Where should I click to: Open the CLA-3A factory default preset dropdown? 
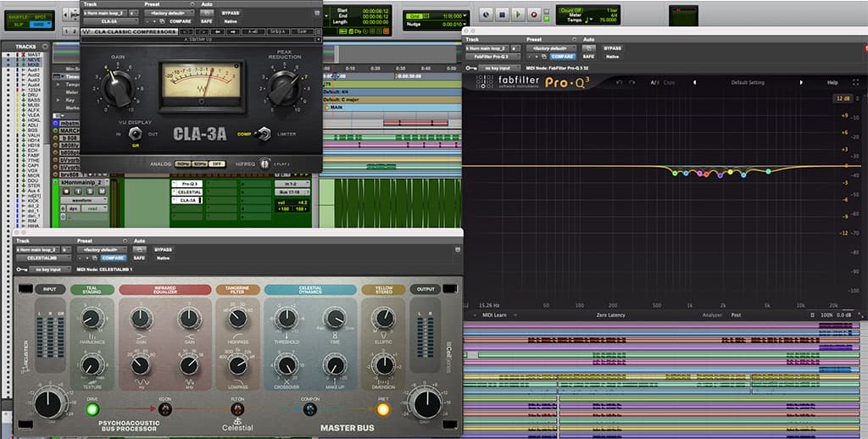point(169,13)
